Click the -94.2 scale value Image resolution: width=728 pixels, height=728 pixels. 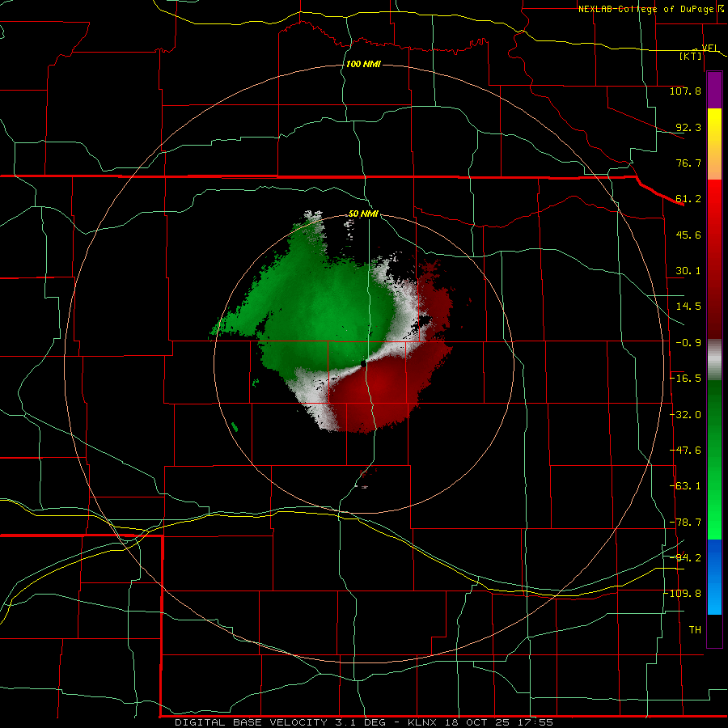[685, 558]
